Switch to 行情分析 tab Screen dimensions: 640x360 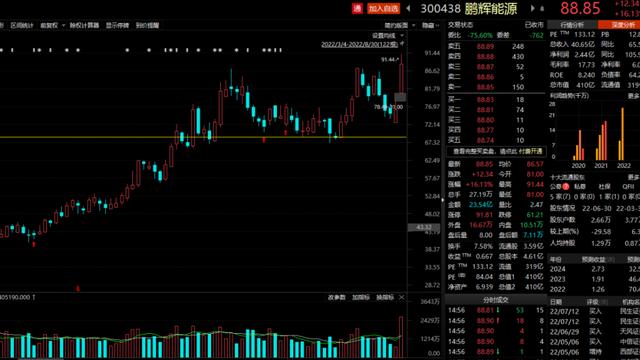click(572, 25)
